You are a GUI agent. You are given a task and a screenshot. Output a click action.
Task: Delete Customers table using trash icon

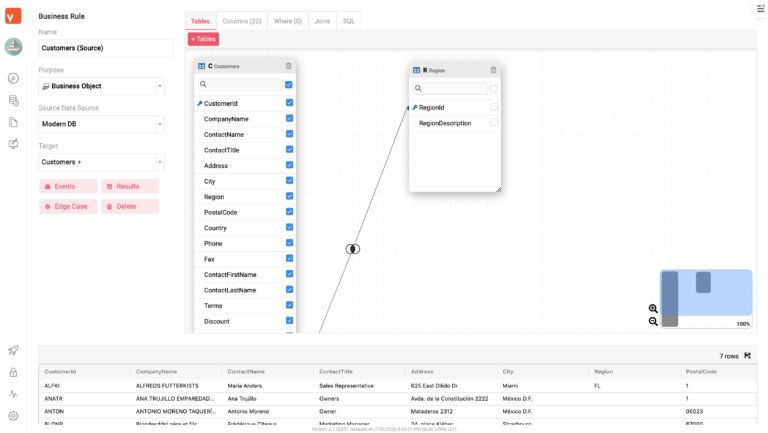coord(289,66)
